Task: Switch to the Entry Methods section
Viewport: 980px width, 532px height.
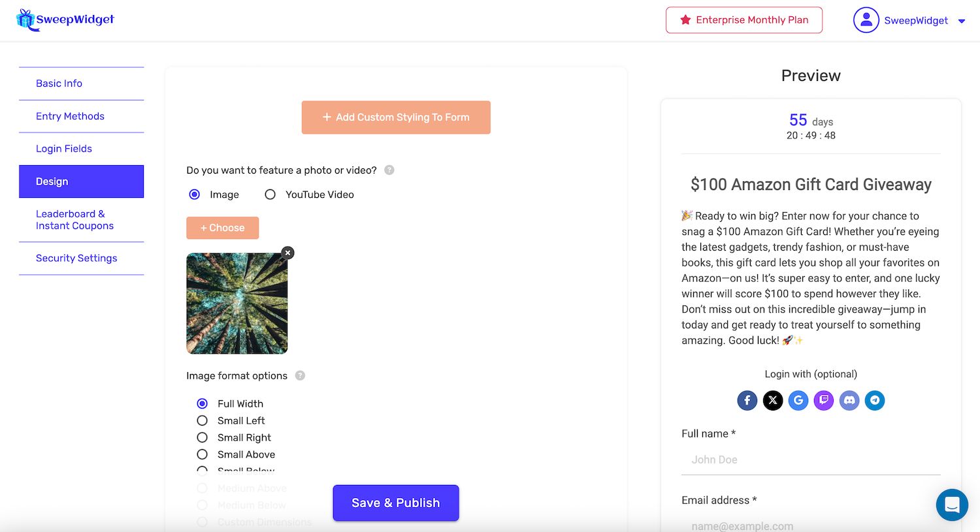Action: [x=70, y=116]
